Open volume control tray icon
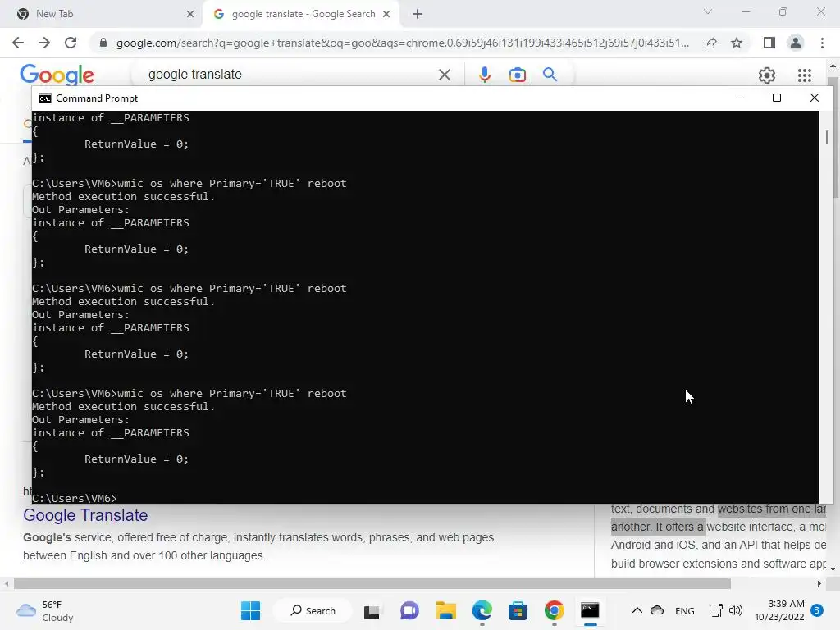The height and width of the screenshot is (630, 840). click(x=736, y=610)
